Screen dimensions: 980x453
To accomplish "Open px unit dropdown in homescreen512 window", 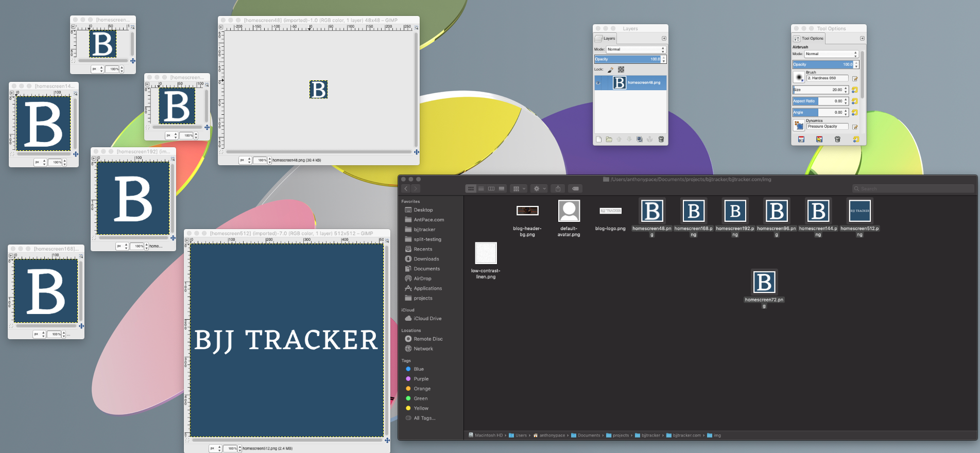I will point(215,448).
